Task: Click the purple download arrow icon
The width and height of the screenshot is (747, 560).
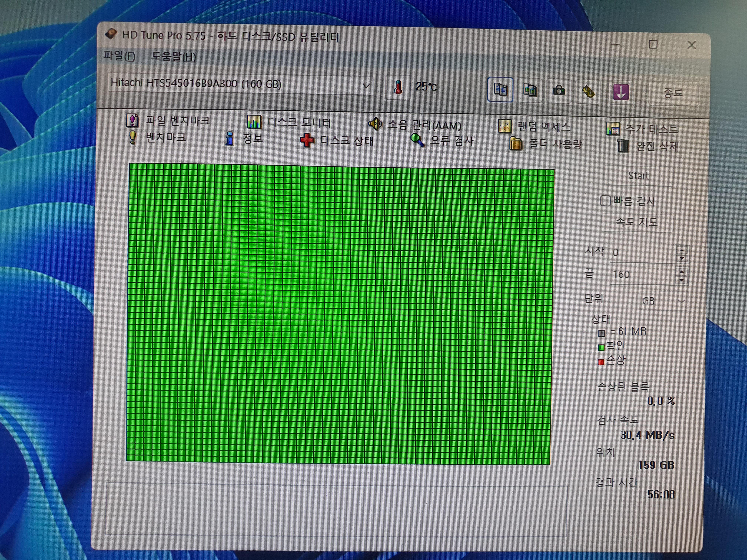Action: point(621,92)
